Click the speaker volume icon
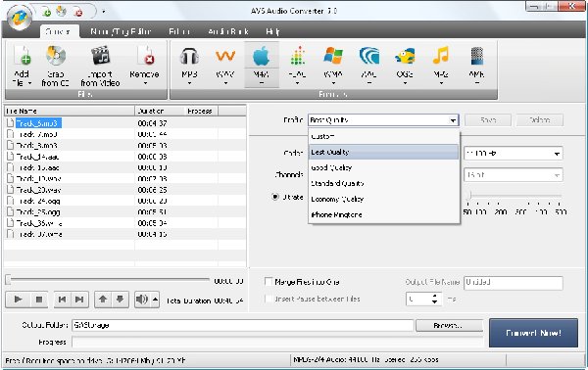This screenshot has width=588, height=370. 142,300
